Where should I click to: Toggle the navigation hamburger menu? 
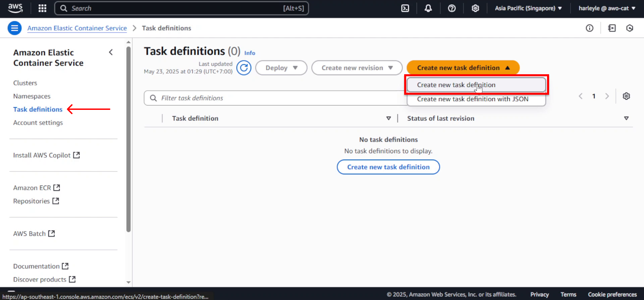coord(15,28)
